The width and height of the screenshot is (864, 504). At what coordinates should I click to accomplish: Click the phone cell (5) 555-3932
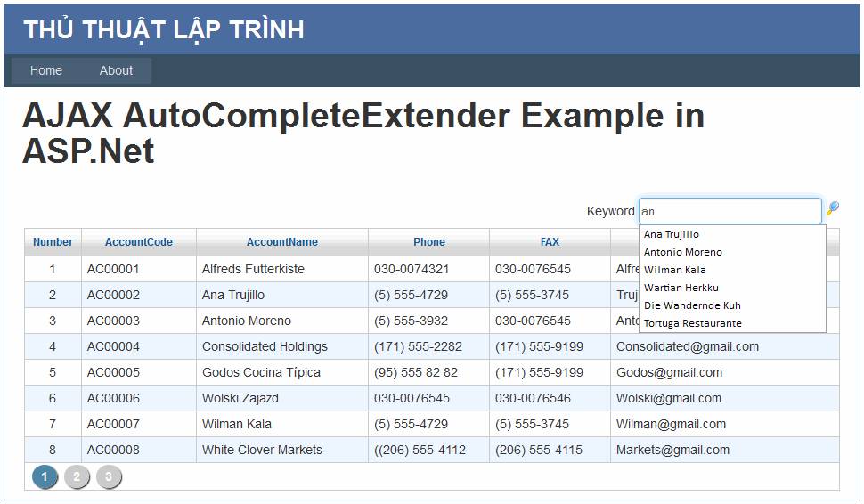pyautogui.click(x=428, y=321)
